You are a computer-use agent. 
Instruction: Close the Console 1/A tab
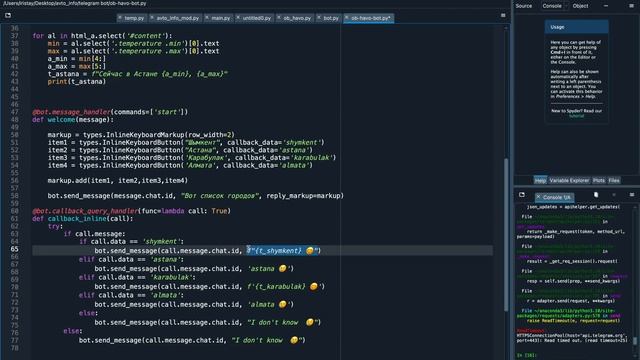tap(538, 197)
